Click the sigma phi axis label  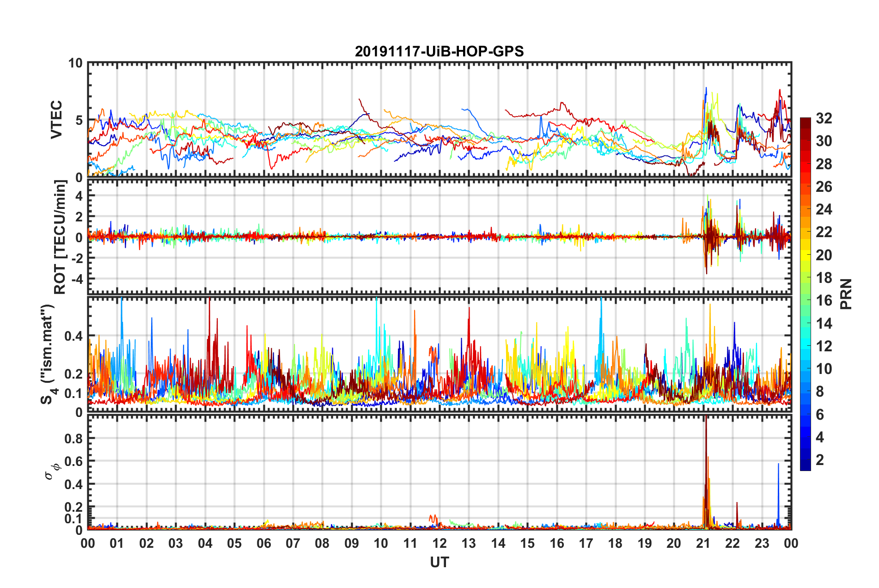point(52,472)
